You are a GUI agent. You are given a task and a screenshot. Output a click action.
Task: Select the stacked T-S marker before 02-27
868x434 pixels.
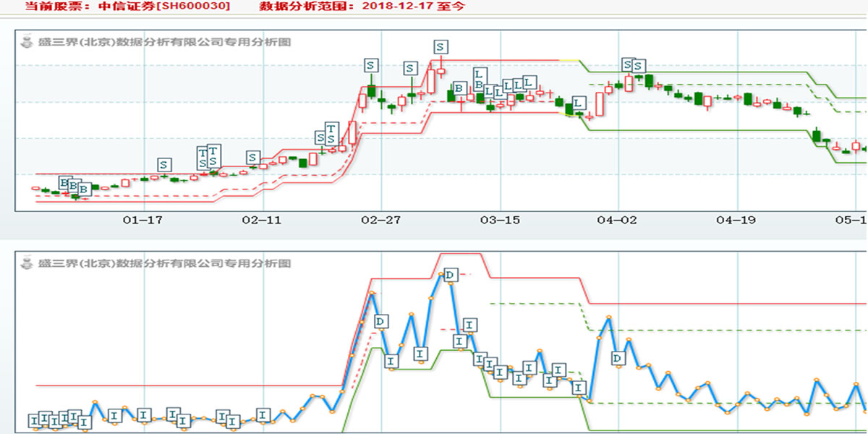331,134
